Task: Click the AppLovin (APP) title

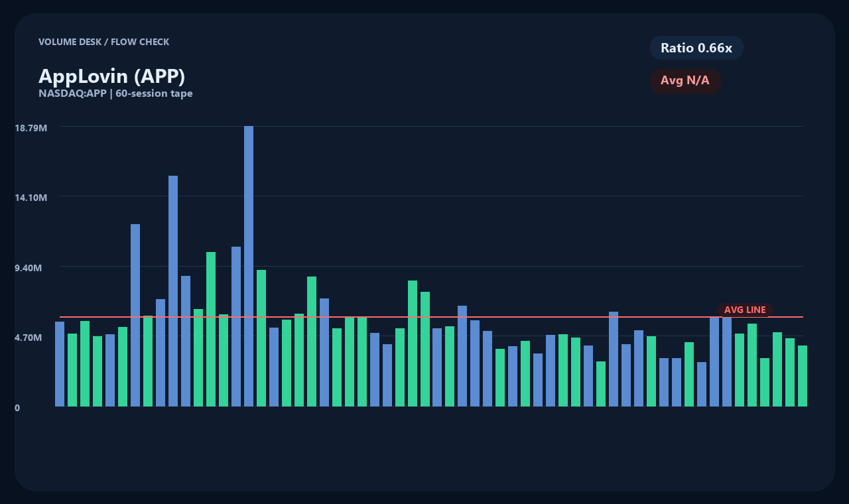Action: tap(113, 76)
